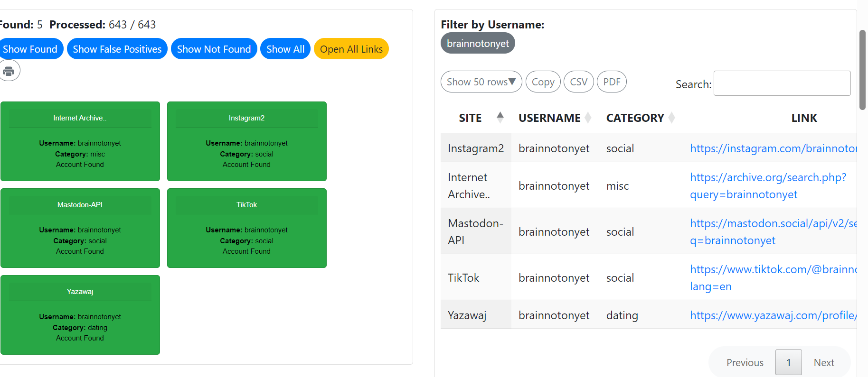
Task: Select the TikTok result card
Action: [247, 228]
